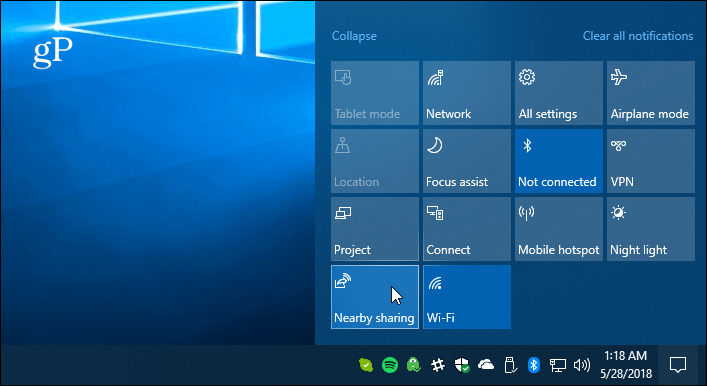
Task: Open the Project display tile
Action: 375,229
